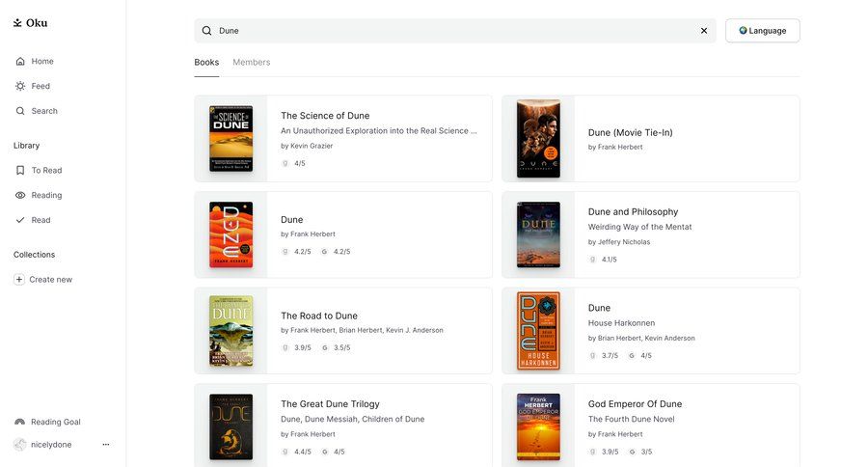Open the Reading eye icon list
The image size is (868, 467).
point(20,195)
